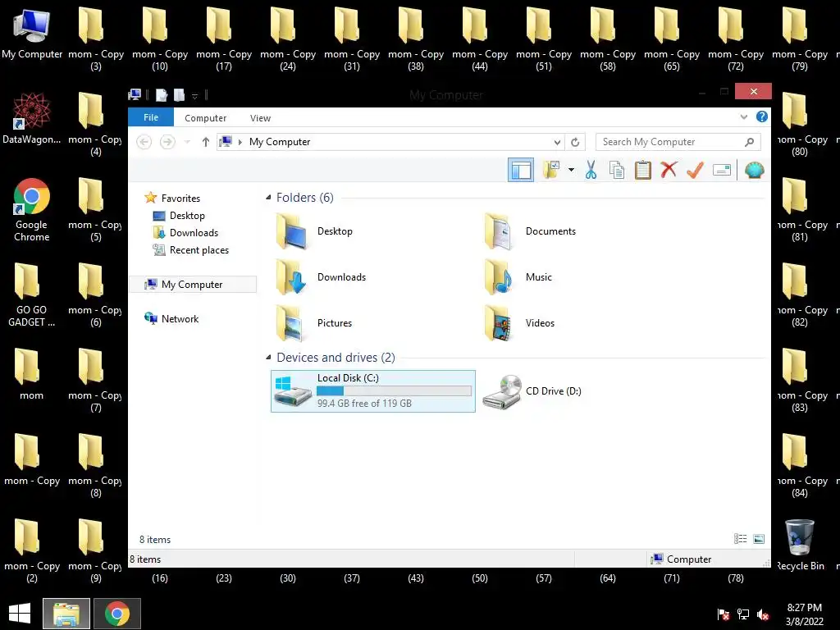Select the GO GO GADGET desktop folder
The image size is (840, 630).
tap(32, 294)
